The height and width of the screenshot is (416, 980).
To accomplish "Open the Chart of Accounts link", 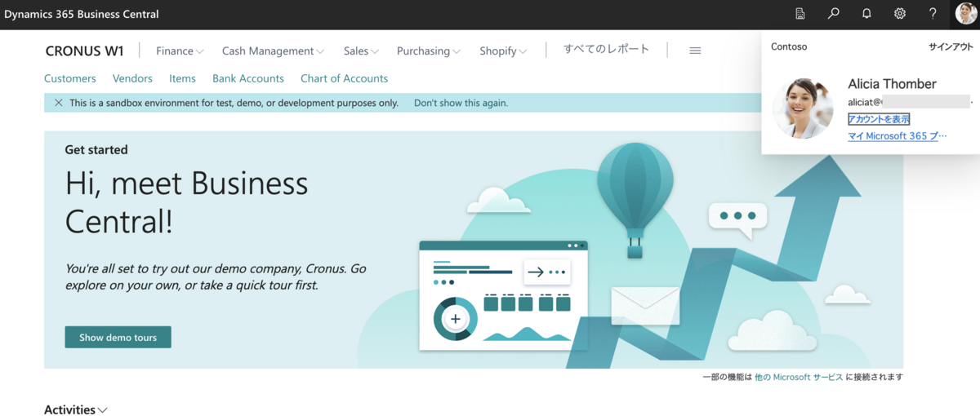I will click(344, 78).
